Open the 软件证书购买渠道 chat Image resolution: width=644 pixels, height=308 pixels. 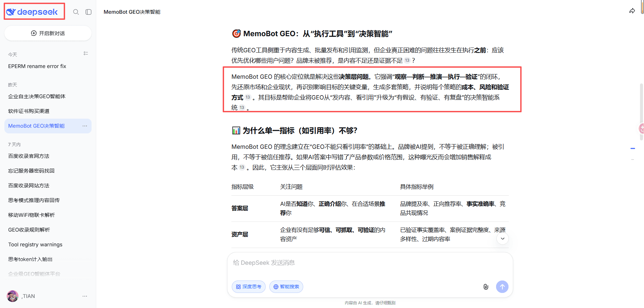[x=48, y=111]
